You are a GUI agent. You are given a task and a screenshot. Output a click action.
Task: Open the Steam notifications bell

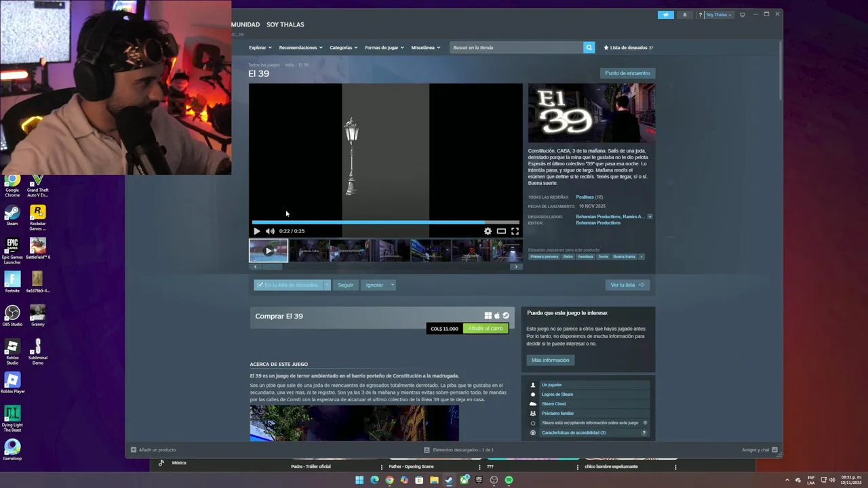coord(684,15)
